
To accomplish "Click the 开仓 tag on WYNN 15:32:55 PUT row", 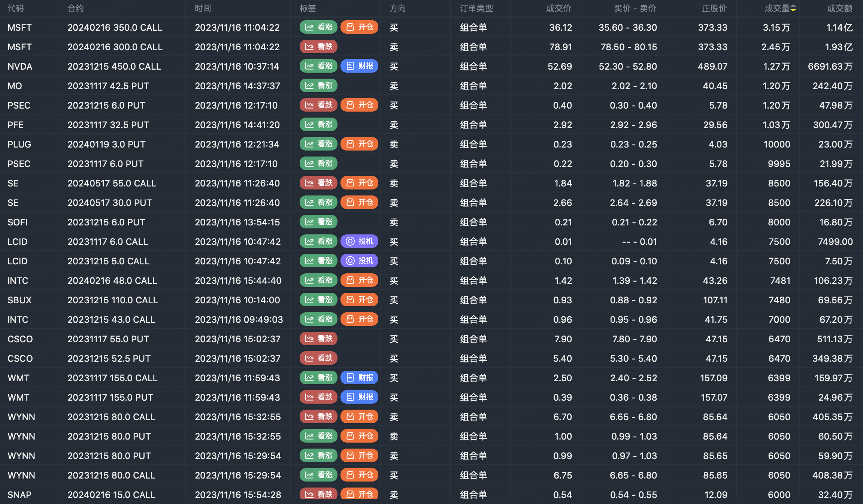I will (x=359, y=436).
